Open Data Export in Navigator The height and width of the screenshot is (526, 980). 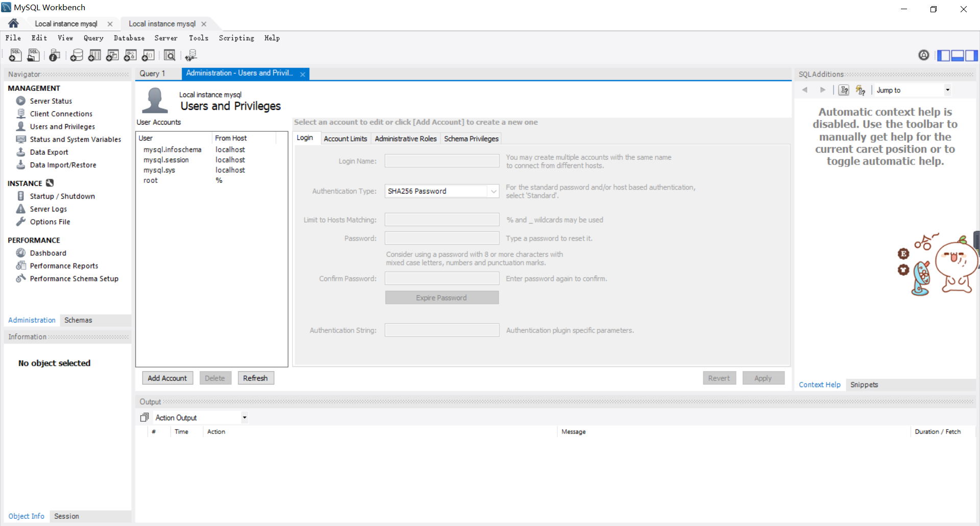click(48, 152)
